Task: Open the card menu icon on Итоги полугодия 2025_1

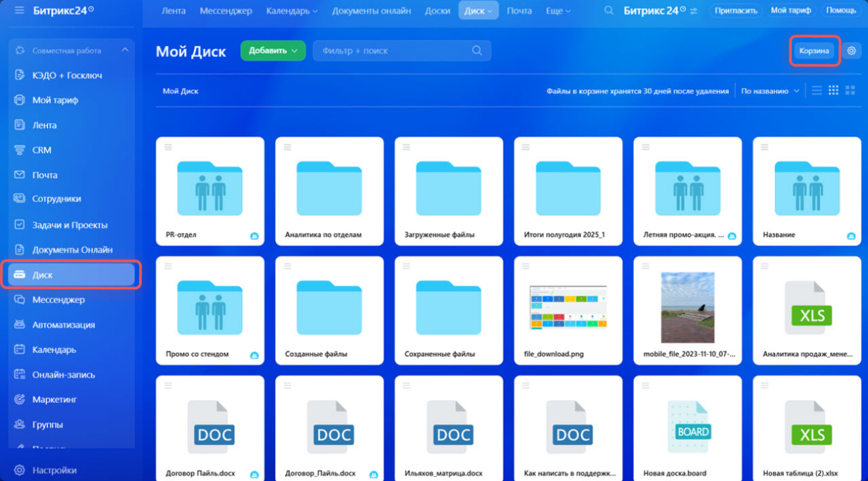Action: [526, 147]
